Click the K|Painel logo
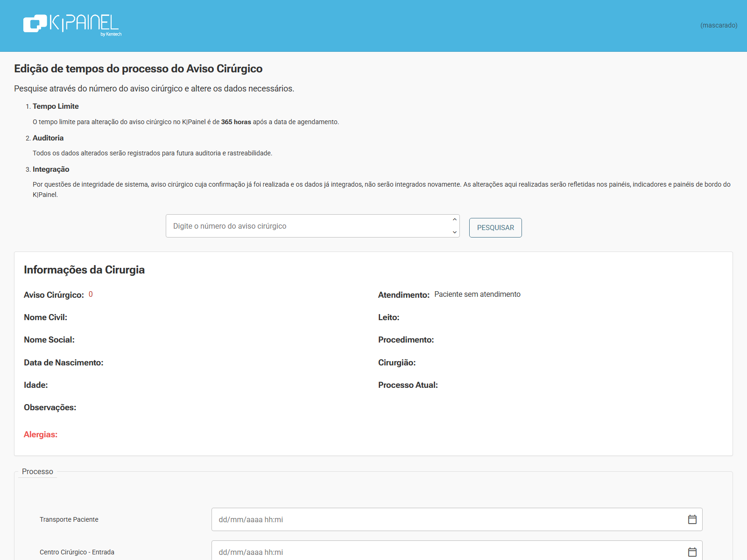 coord(72,24)
